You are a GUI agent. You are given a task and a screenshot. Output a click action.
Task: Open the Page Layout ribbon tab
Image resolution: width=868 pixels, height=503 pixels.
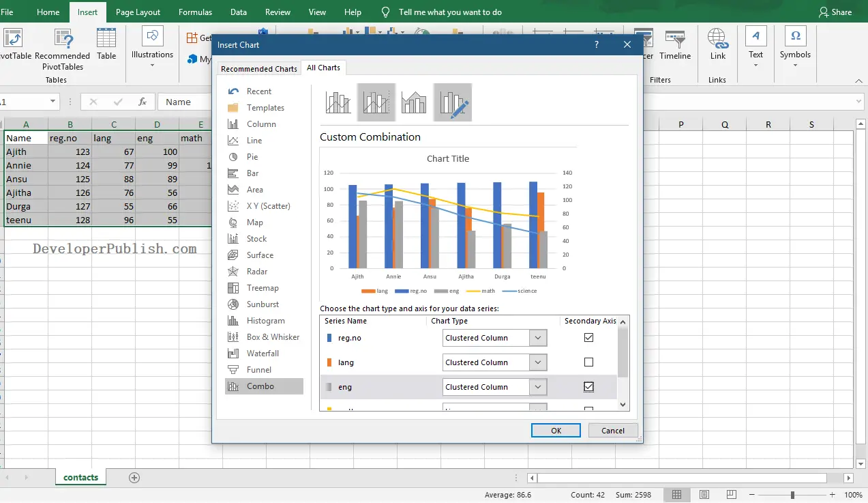click(x=138, y=12)
